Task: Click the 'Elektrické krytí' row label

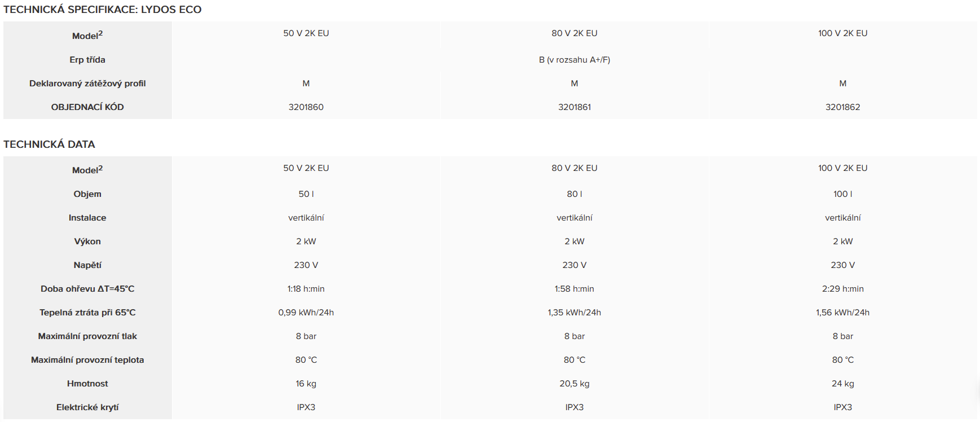Action: [x=87, y=407]
